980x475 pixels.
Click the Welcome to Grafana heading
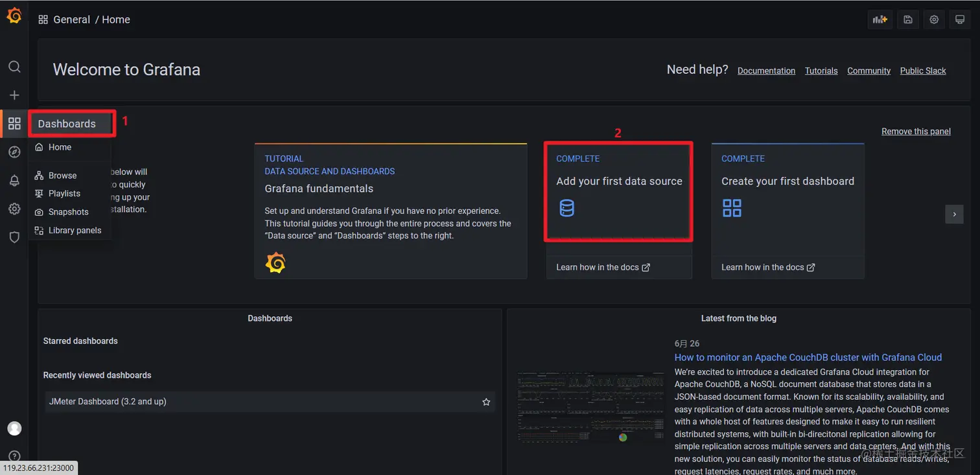(x=126, y=70)
